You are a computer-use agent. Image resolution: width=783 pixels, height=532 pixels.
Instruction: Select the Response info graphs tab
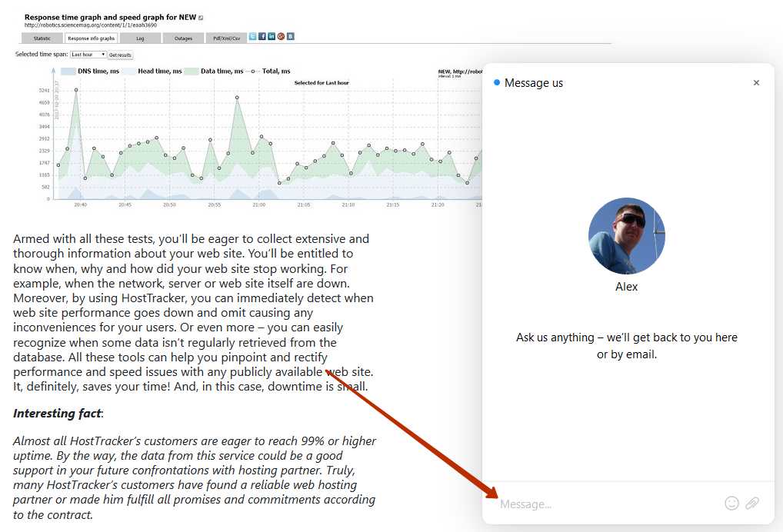pos(91,38)
